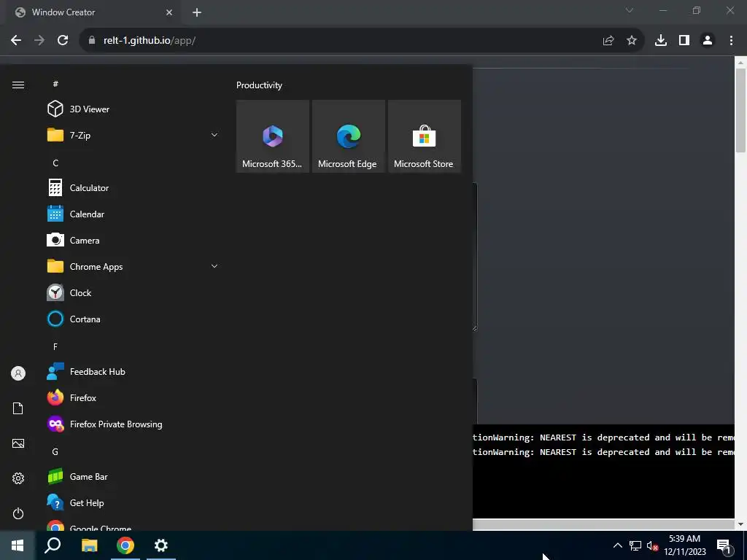
Task: Share this page icon in address bar
Action: click(x=608, y=41)
